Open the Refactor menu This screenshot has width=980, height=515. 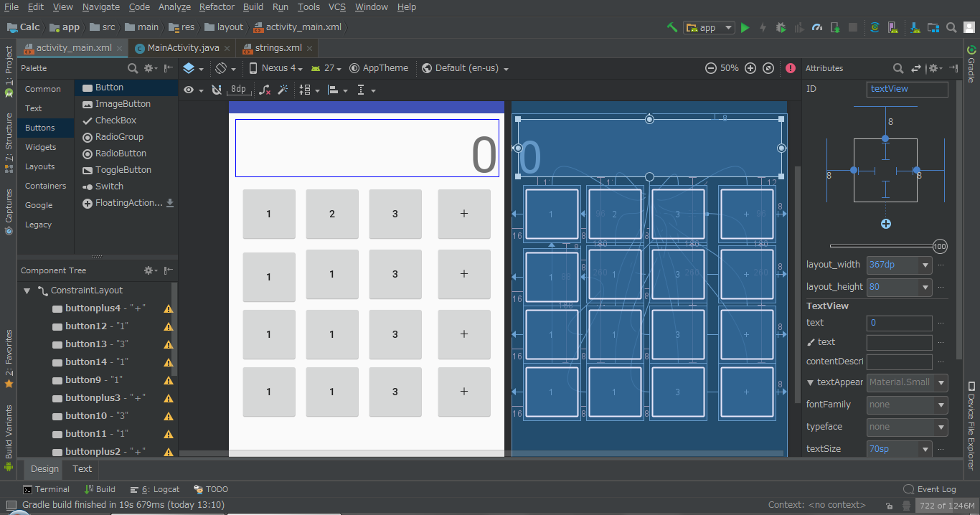click(217, 7)
